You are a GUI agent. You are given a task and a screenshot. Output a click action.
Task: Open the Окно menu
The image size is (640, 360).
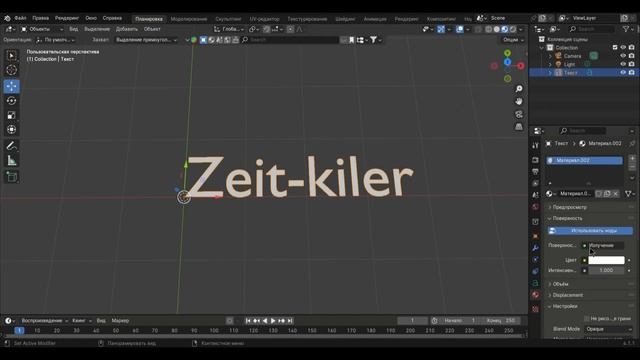[x=91, y=18]
